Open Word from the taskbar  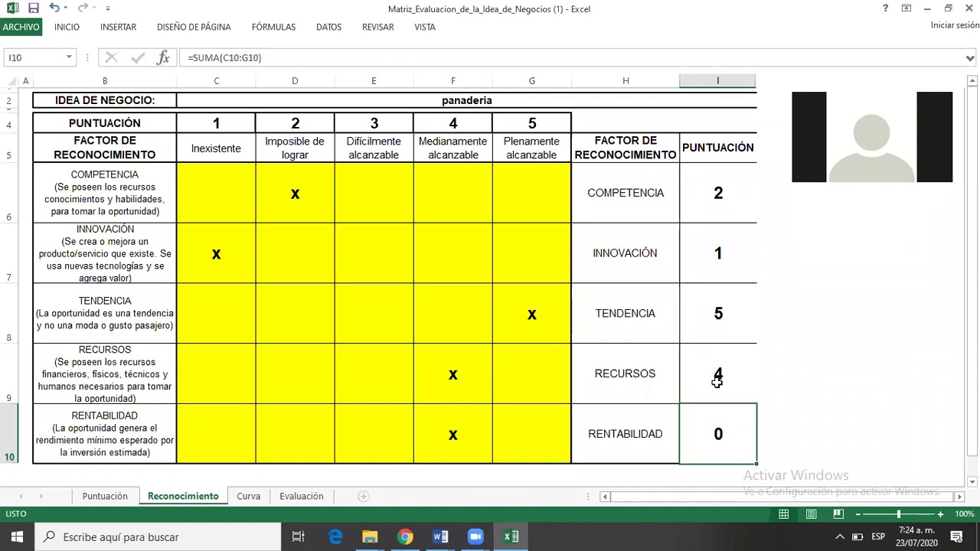click(x=440, y=536)
